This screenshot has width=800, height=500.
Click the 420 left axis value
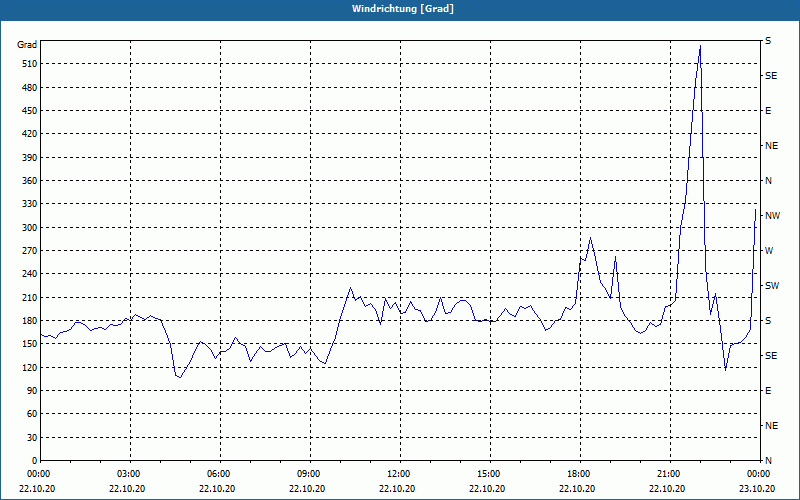click(30, 134)
